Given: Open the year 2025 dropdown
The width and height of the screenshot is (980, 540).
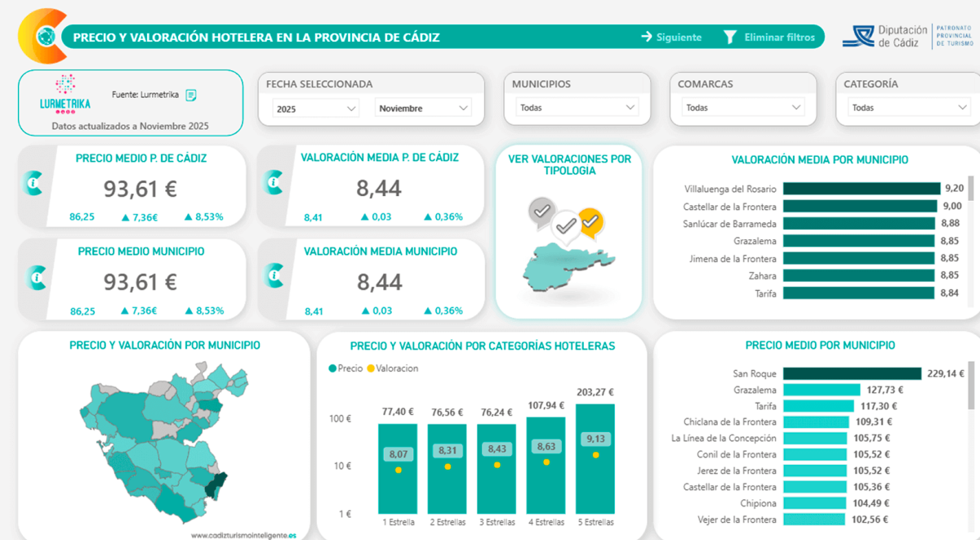Looking at the screenshot, I should [316, 108].
